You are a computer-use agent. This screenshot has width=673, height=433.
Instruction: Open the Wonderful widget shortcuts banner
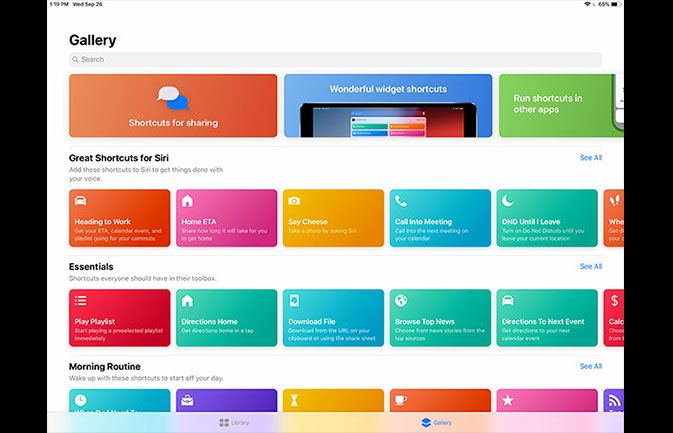tap(388, 105)
